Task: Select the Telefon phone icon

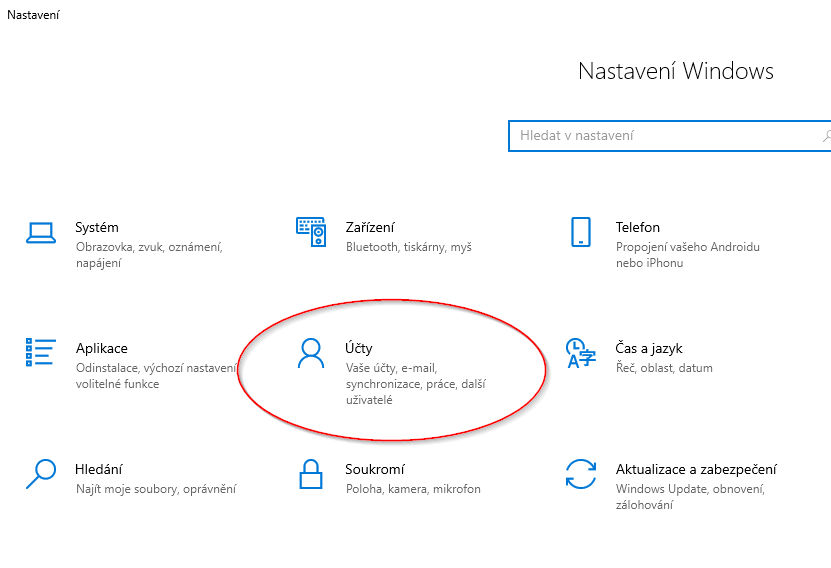Action: 581,232
